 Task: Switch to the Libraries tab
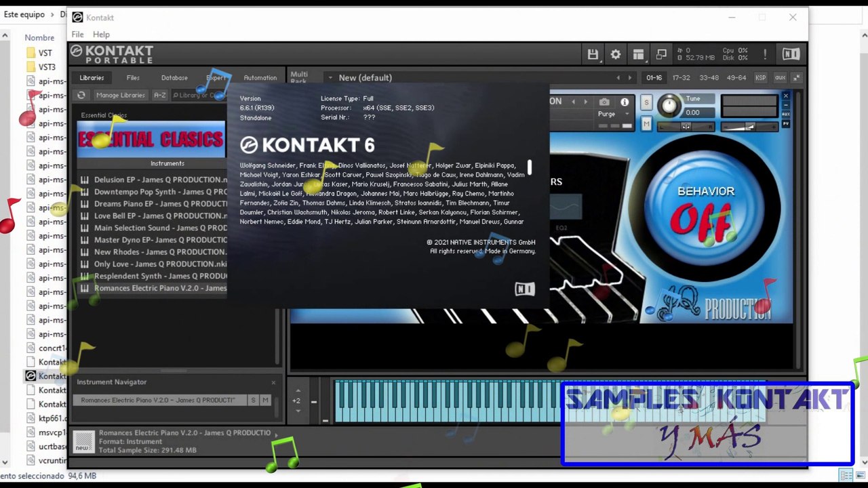point(92,78)
